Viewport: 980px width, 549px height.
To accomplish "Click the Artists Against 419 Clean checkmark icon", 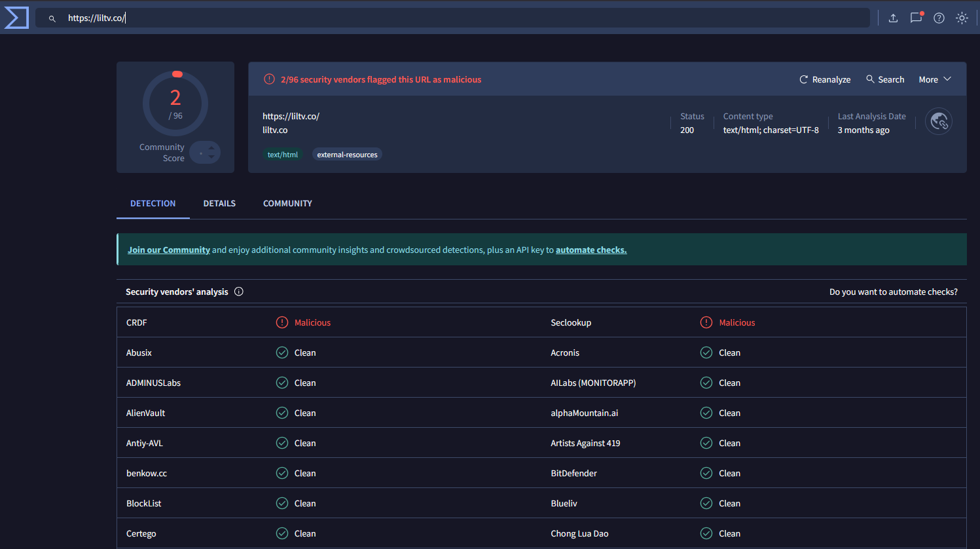I will 706,443.
